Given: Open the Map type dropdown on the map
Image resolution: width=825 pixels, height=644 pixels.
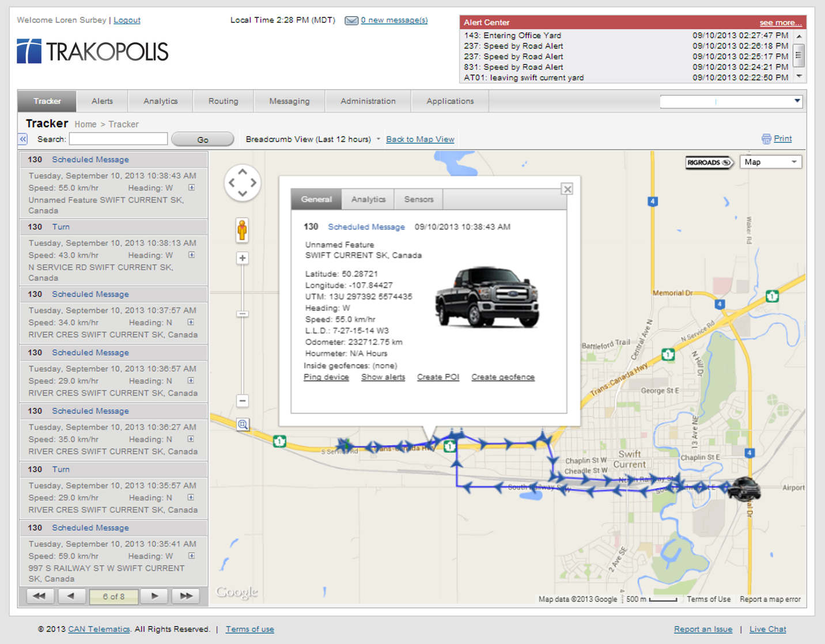Looking at the screenshot, I should (x=770, y=162).
